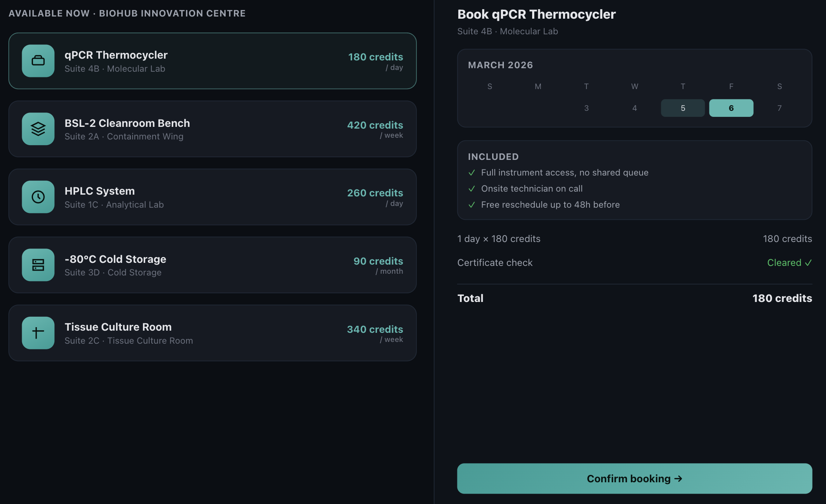Viewport: 826px width, 504px height.
Task: Open the Tissue Culture Room listing
Action: (x=213, y=333)
